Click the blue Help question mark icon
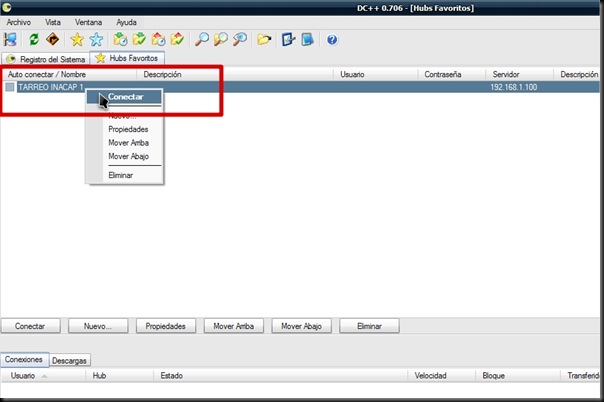The width and height of the screenshot is (604, 402). pyautogui.click(x=332, y=40)
